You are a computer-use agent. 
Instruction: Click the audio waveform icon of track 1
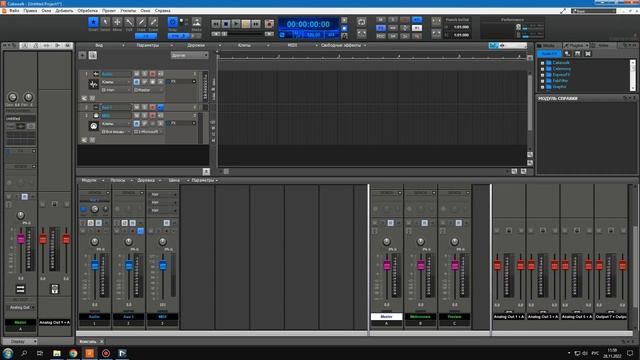tap(93, 84)
